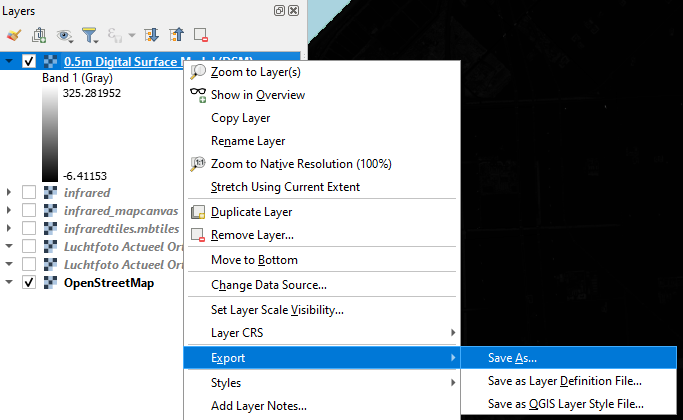Open the Manage Map Themes eye icon
683x420 pixels.
point(64,35)
